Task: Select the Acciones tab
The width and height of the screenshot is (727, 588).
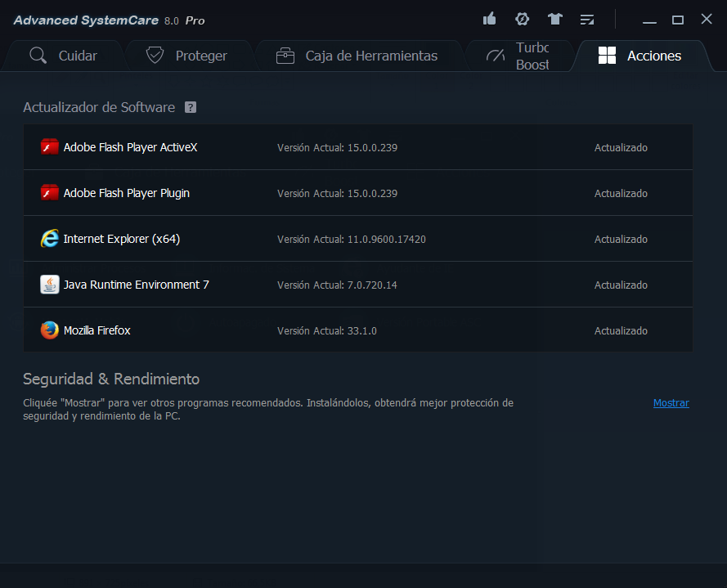Action: pos(640,56)
